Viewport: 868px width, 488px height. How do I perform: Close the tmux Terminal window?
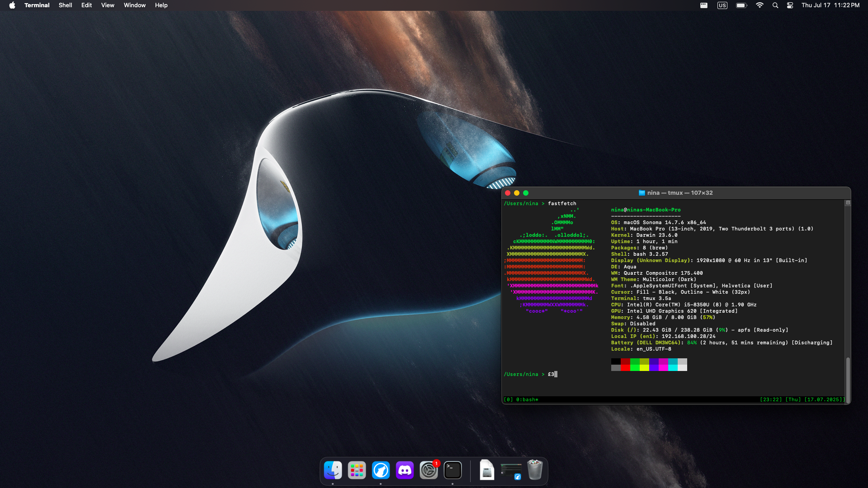point(508,193)
